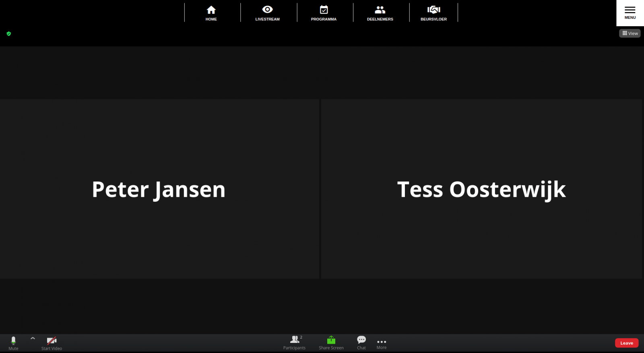The width and height of the screenshot is (644, 353).
Task: Expand audio options caret next to Mute
Action: 33,338
